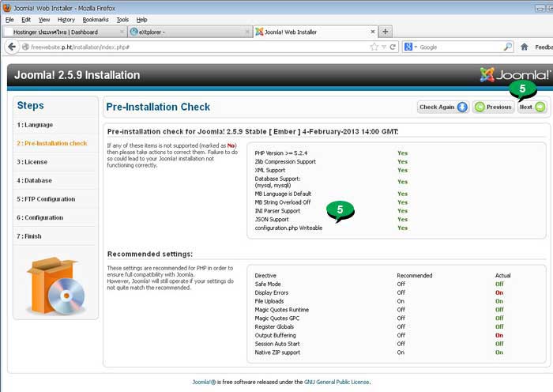Screen dimensions: 553x392
Task: Click the Check Again button
Action: click(443, 107)
